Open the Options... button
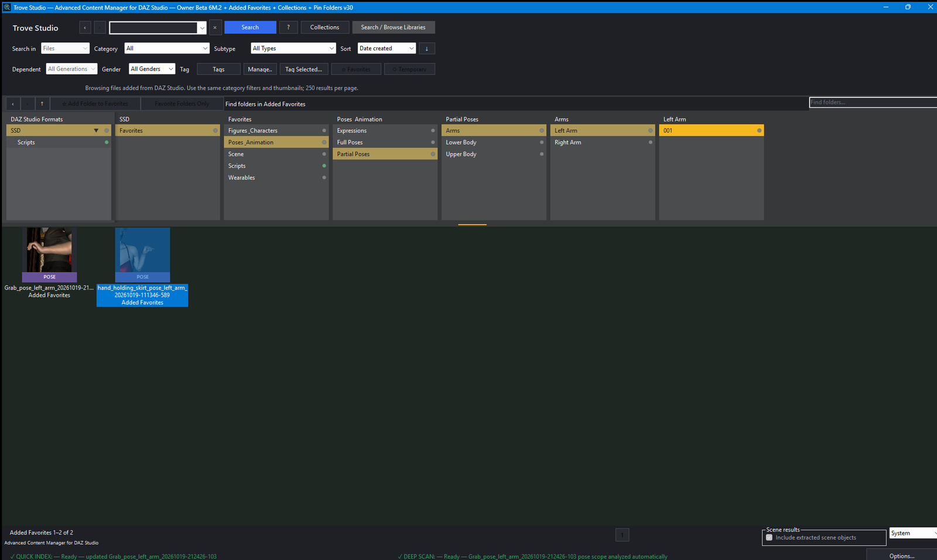 coord(902,555)
